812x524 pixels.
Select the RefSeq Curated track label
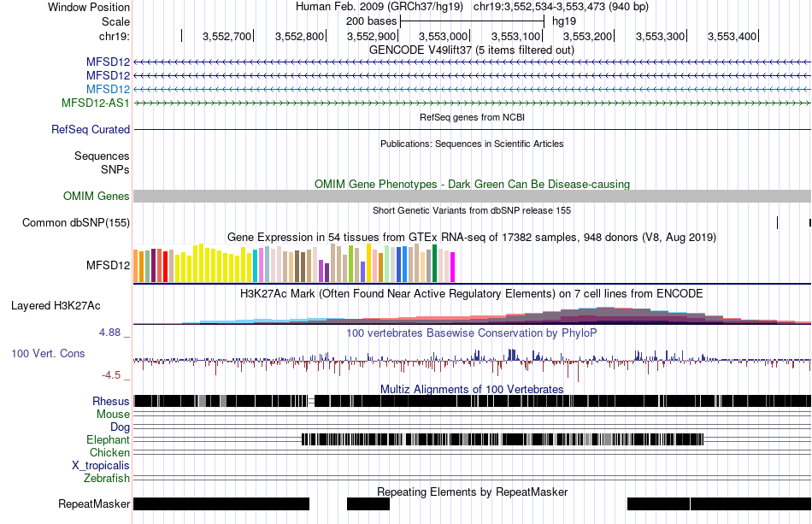(90, 129)
